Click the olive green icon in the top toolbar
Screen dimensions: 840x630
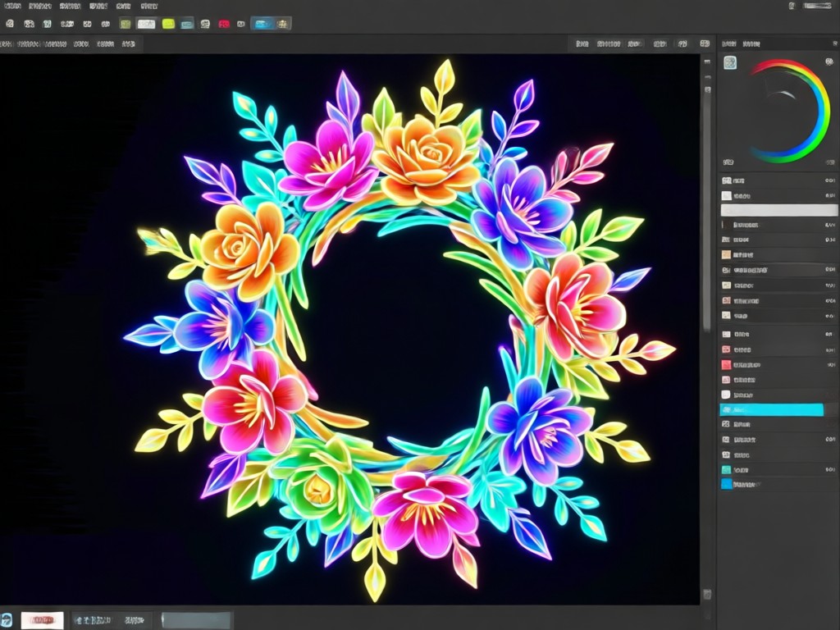click(126, 24)
